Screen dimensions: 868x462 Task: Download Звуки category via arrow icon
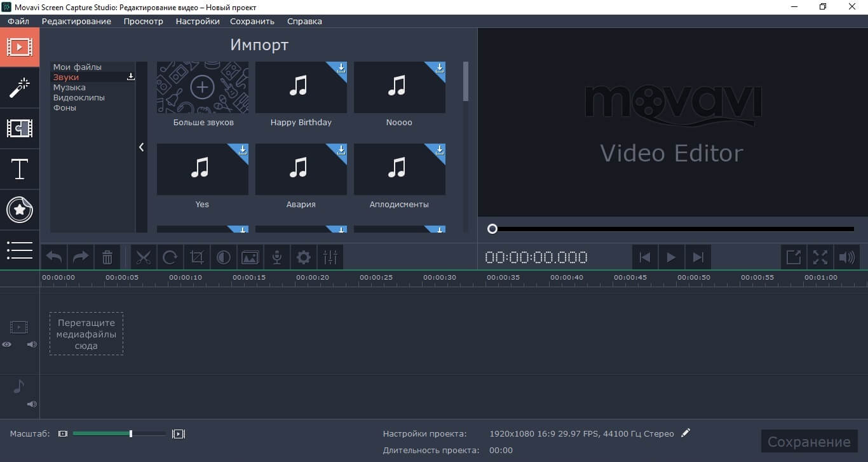coord(130,77)
